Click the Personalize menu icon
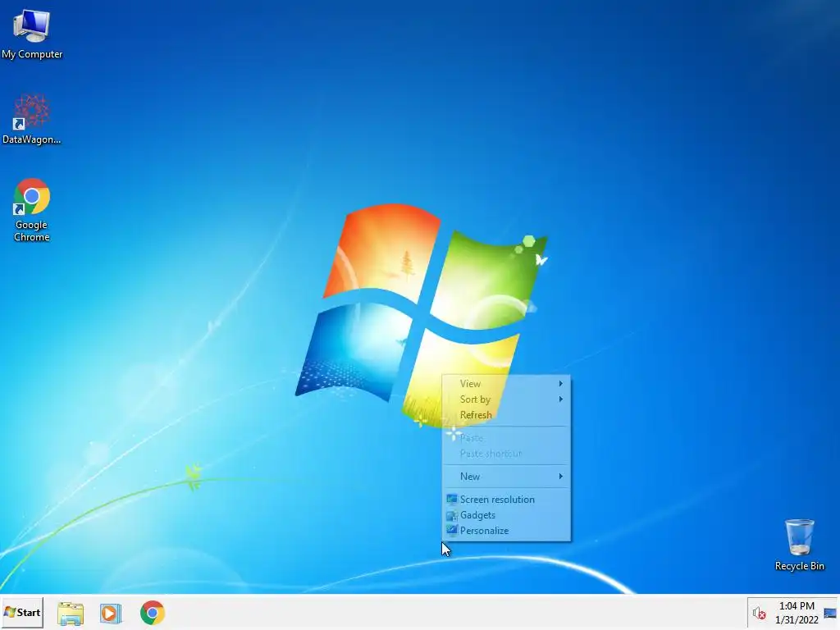 tap(452, 531)
